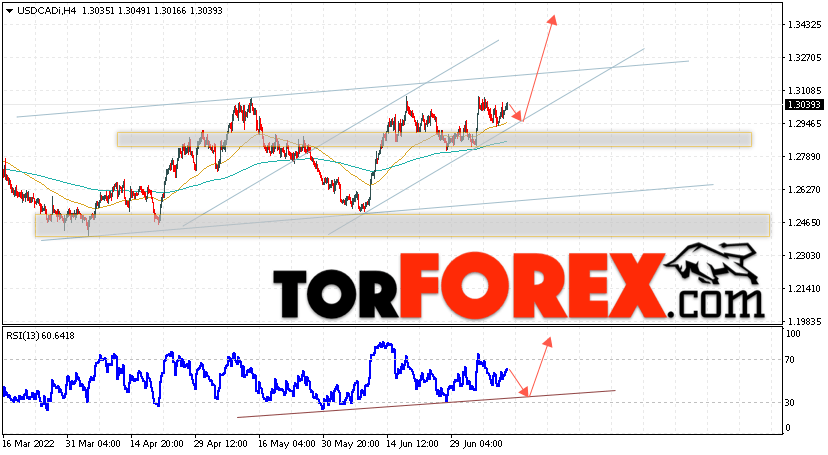This screenshot has height=455, width=828.
Task: Select the 1.26270 price axis label
Action: click(804, 189)
